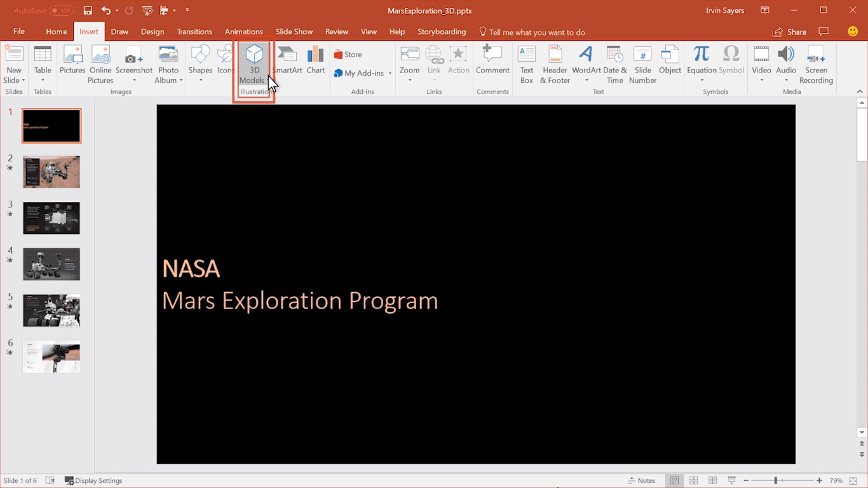Start Slide Show from status bar
868x488 pixels.
click(x=731, y=481)
